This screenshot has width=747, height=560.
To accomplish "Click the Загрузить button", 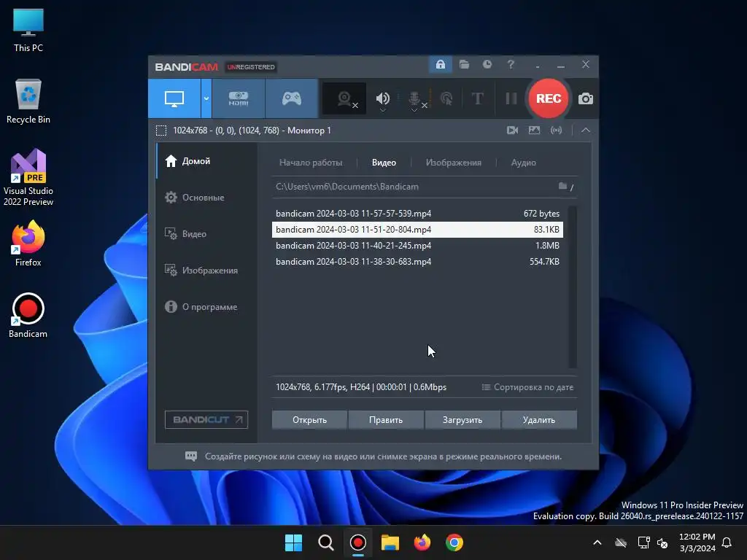I will point(462,420).
